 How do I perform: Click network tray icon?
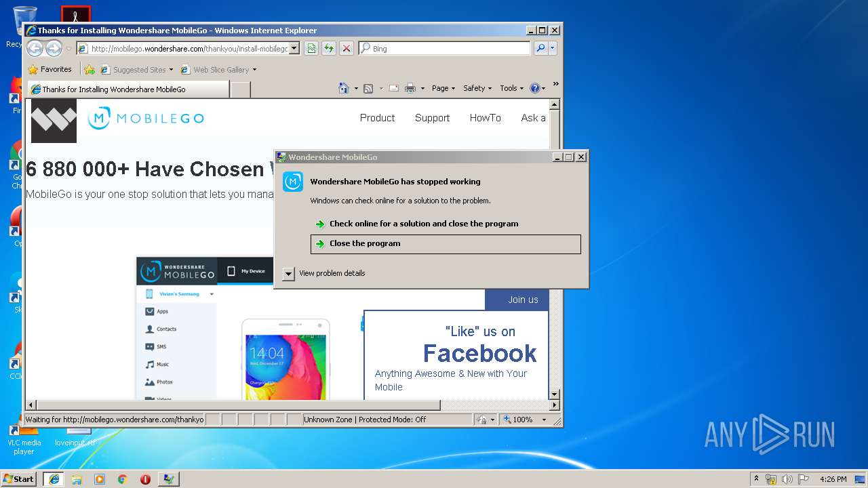(x=771, y=479)
